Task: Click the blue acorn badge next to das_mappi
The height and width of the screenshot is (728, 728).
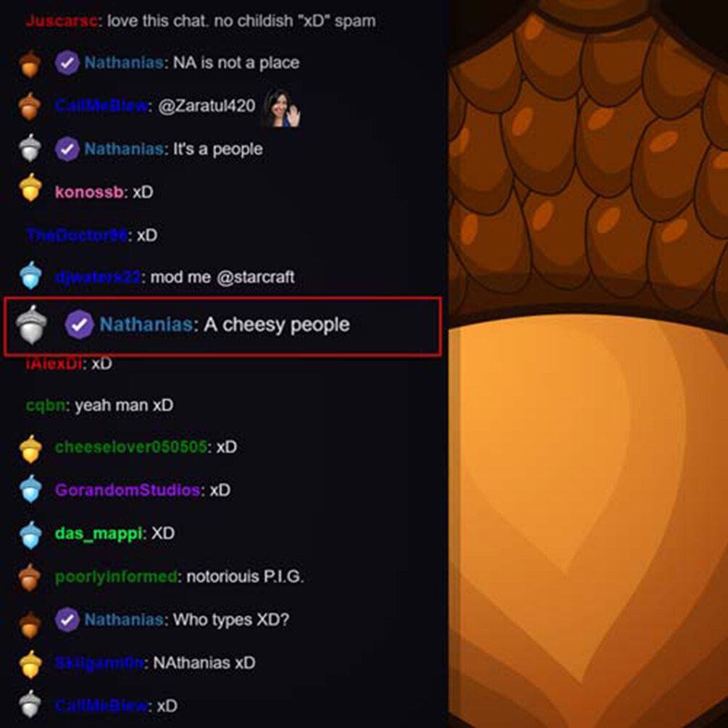Action: [30, 535]
